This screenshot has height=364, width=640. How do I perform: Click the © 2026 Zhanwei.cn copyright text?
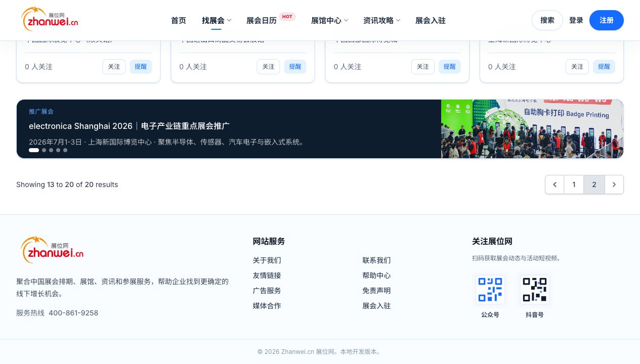point(320,351)
